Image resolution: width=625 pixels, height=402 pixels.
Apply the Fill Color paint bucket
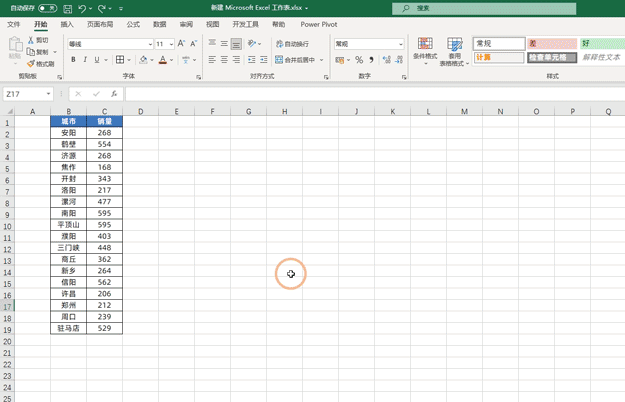pos(143,60)
